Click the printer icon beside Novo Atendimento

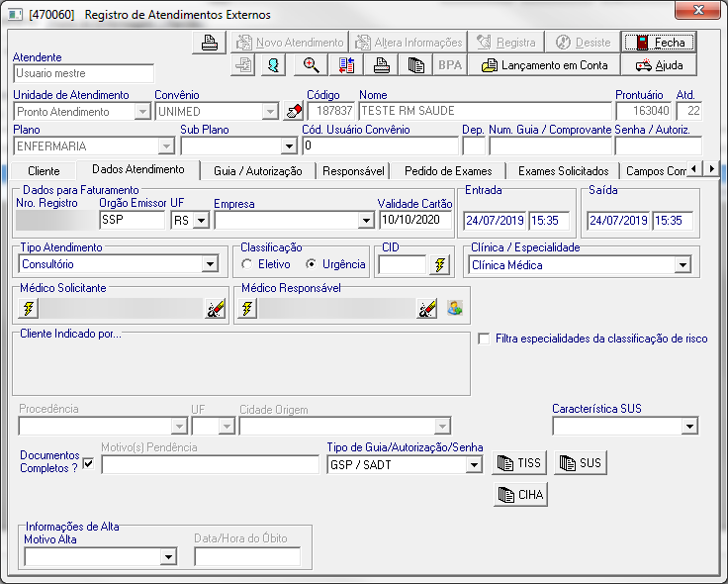[210, 43]
